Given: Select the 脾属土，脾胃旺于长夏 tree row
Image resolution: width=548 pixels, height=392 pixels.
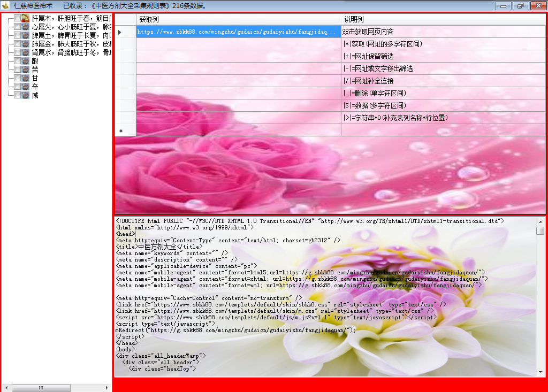Looking at the screenshot, I should [71, 35].
